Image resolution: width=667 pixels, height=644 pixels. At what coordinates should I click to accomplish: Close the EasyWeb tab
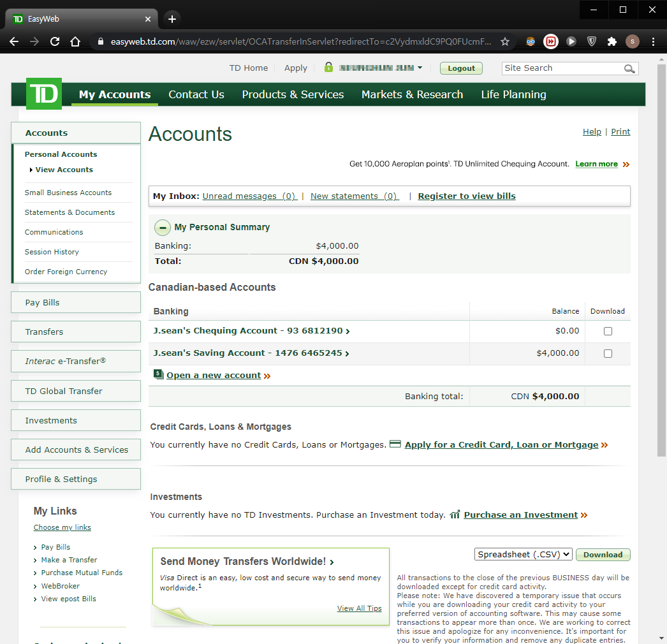(147, 19)
